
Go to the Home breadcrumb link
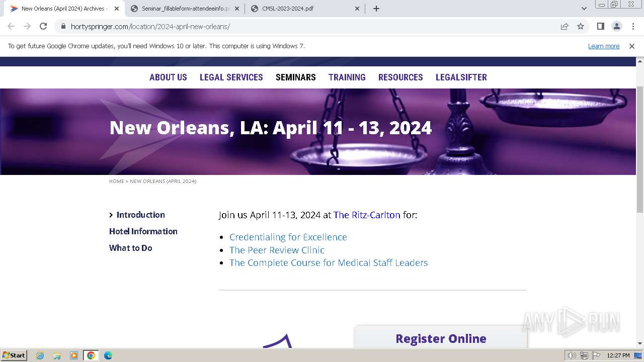tap(117, 181)
